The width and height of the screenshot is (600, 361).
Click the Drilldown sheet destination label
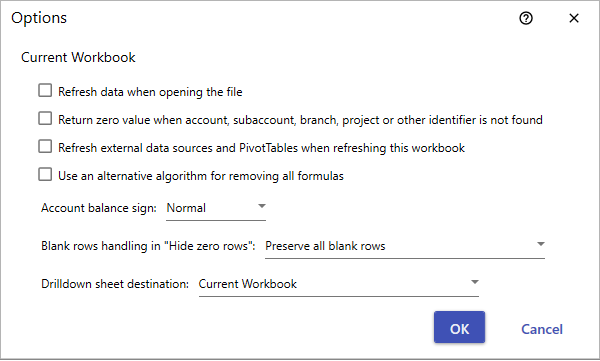click(x=115, y=284)
